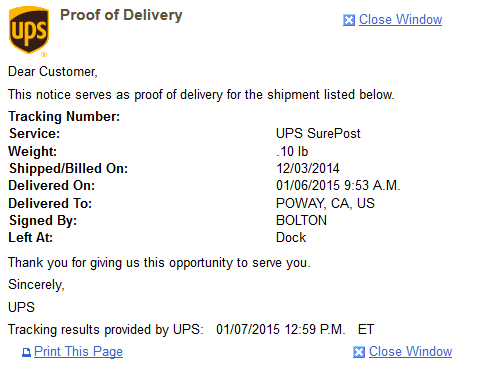
Task: Click the X icon beside top Close Window
Action: point(349,20)
